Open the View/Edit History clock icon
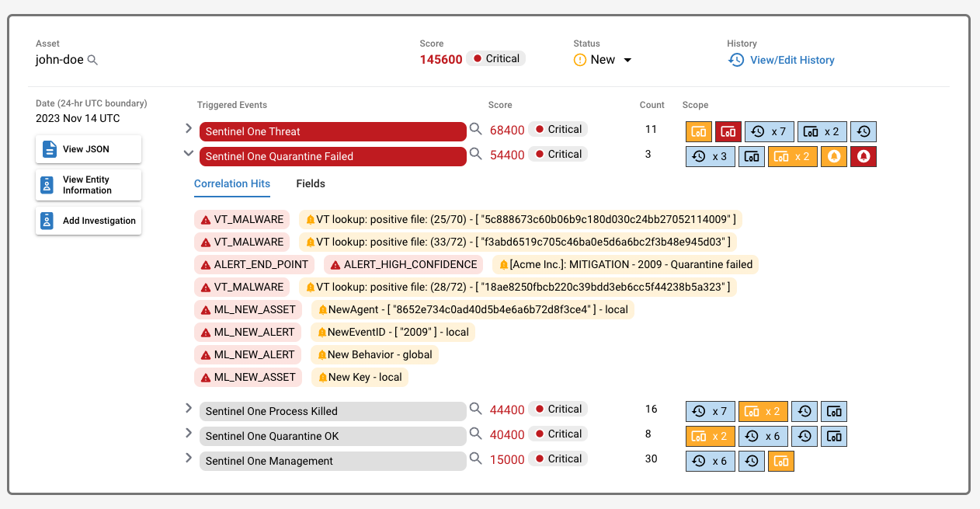Screen dimensions: 980x509 [736, 60]
